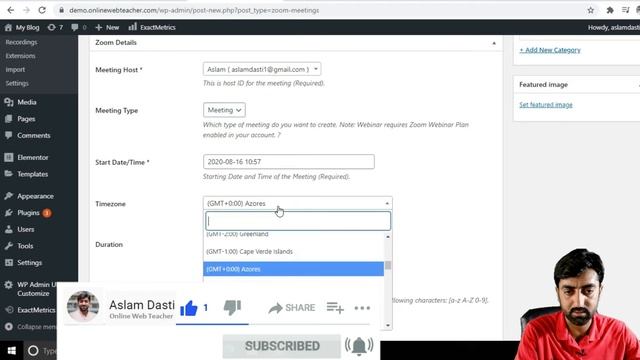Viewport: 640px width, 360px height.
Task: Open WP Admin UI Customize
Action: click(33, 289)
